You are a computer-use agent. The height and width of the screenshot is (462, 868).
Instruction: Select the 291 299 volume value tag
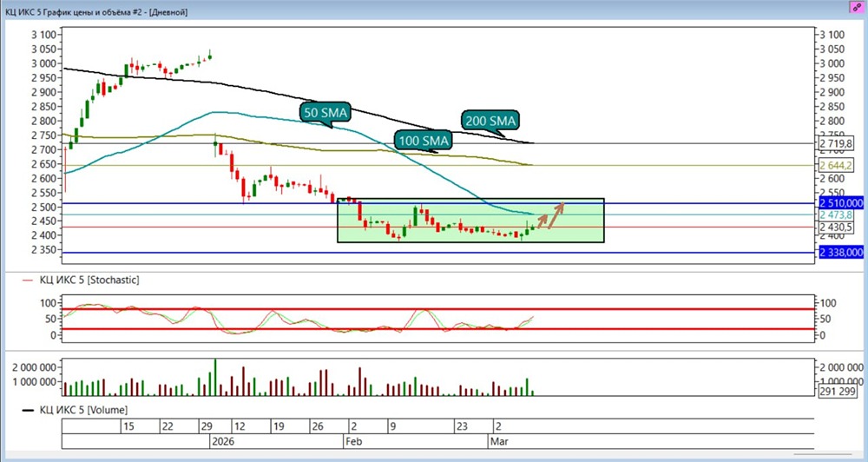click(838, 391)
